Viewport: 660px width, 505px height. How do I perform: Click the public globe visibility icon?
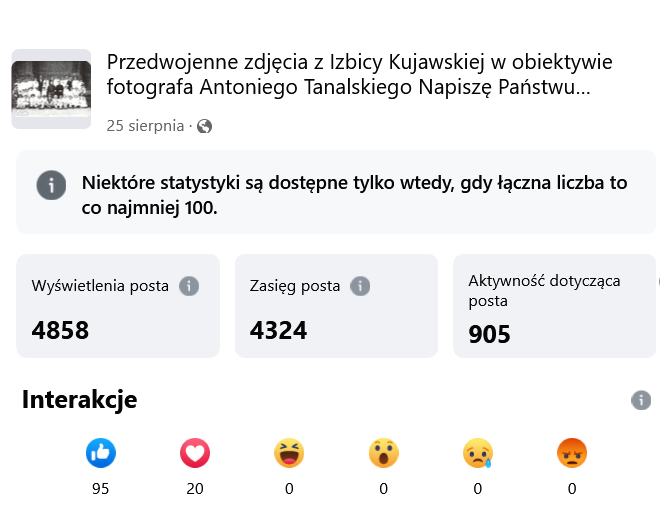pos(205,126)
